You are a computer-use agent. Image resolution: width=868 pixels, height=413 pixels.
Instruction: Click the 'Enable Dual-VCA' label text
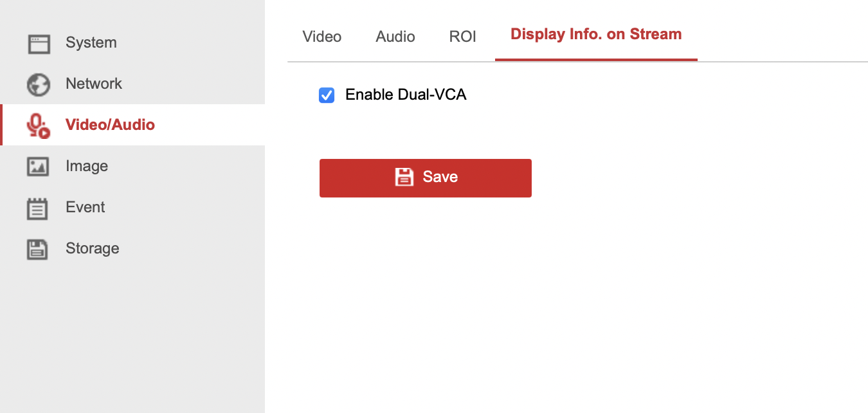click(x=406, y=95)
